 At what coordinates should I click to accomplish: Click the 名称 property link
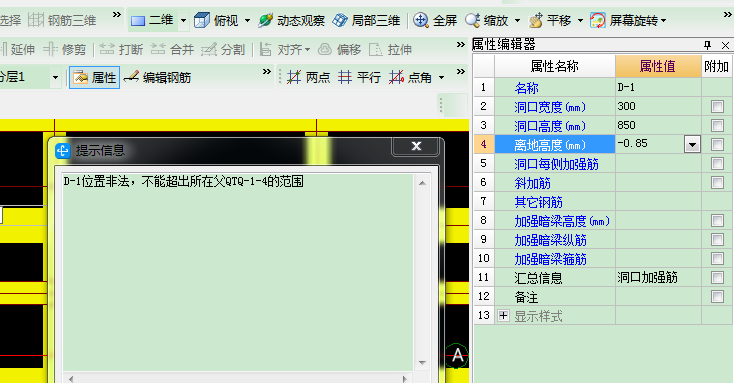[x=527, y=88]
